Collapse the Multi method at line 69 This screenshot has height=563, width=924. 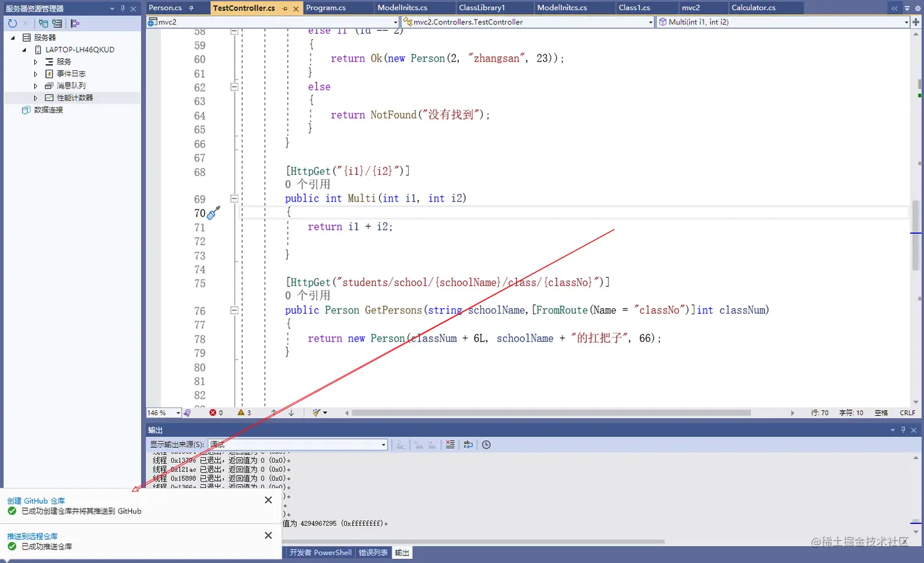click(234, 198)
